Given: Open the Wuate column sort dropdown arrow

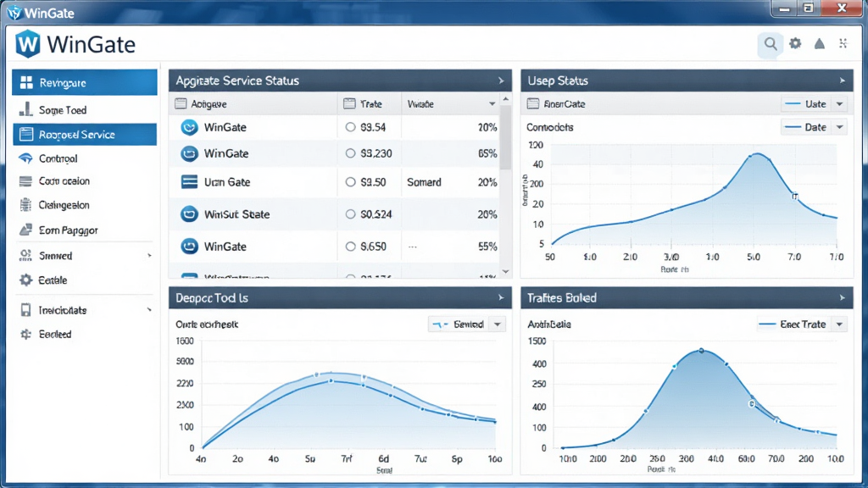Looking at the screenshot, I should (x=492, y=104).
